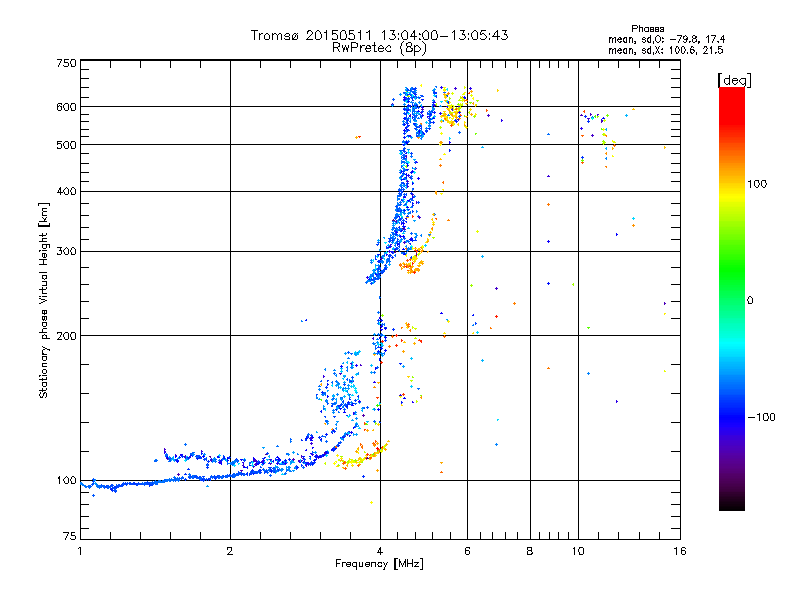Click the y-axis tick label '750'
The image size is (800, 600).
(66, 63)
